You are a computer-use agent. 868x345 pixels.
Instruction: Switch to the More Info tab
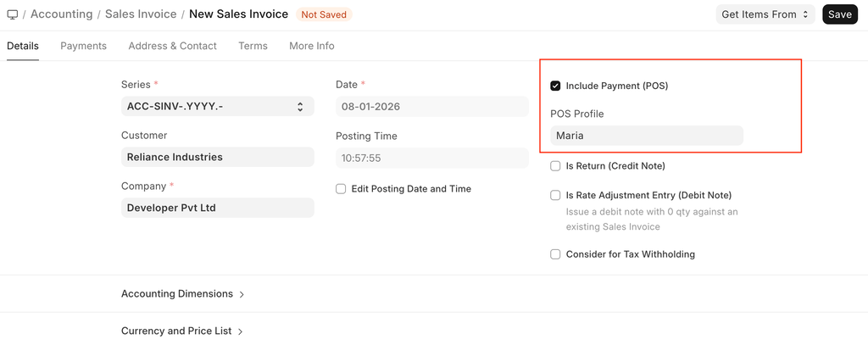[x=311, y=46]
